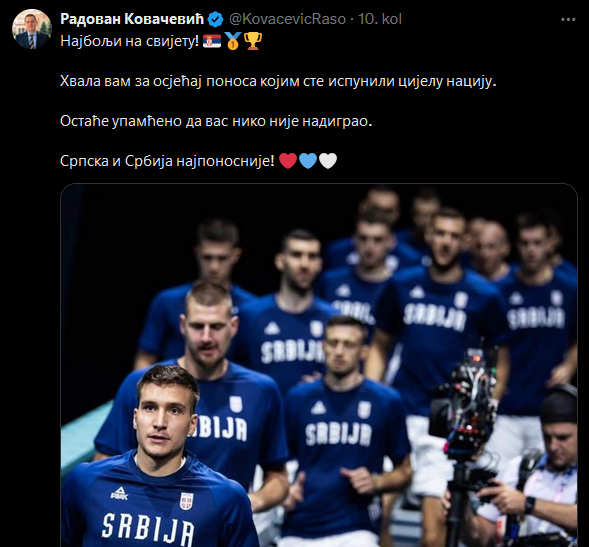Image resolution: width=589 pixels, height=547 pixels.
Task: Click the display name Радован Ковачевић
Action: click(132, 19)
